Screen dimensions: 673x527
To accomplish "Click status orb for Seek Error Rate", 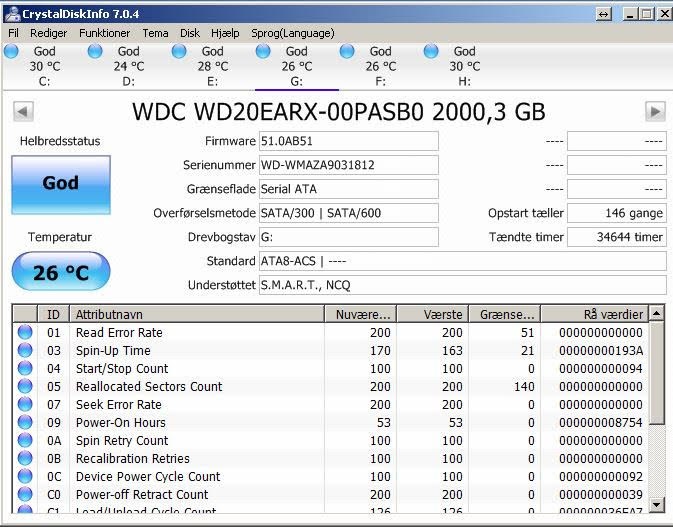I will 25,404.
